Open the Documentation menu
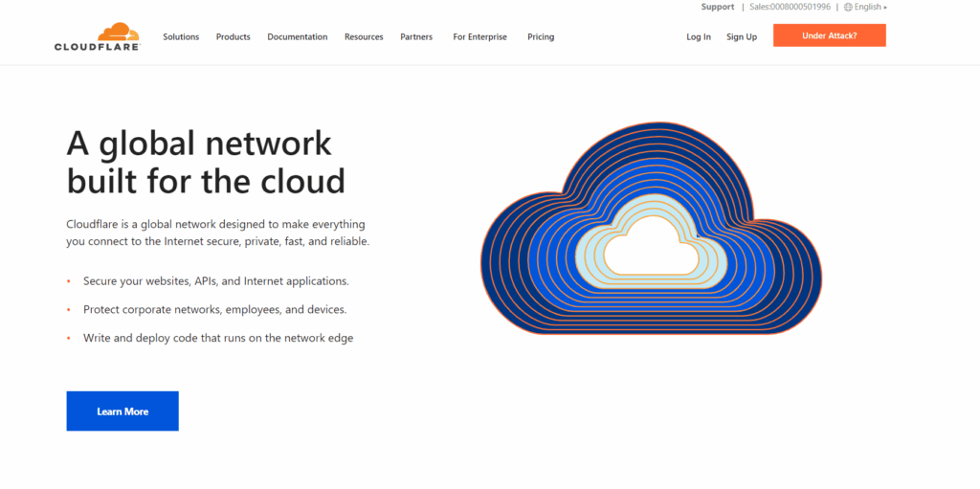 coord(298,37)
